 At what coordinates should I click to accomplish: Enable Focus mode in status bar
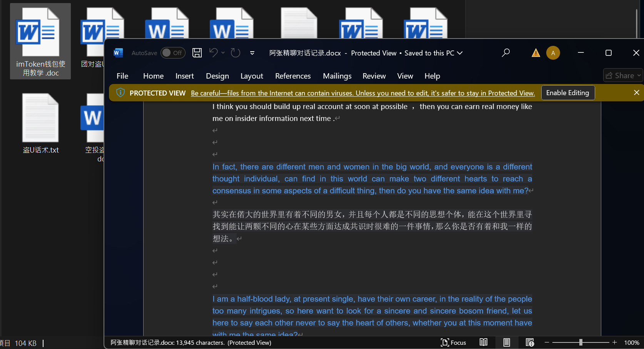pyautogui.click(x=453, y=342)
